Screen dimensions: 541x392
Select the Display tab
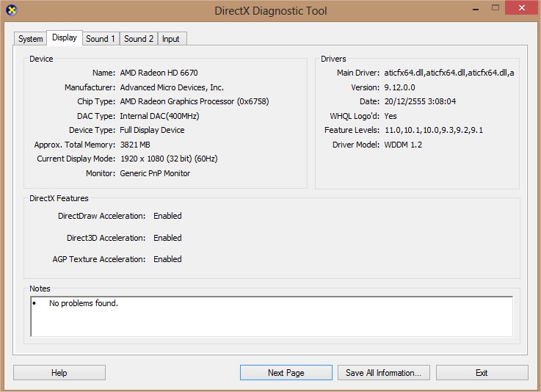65,37
